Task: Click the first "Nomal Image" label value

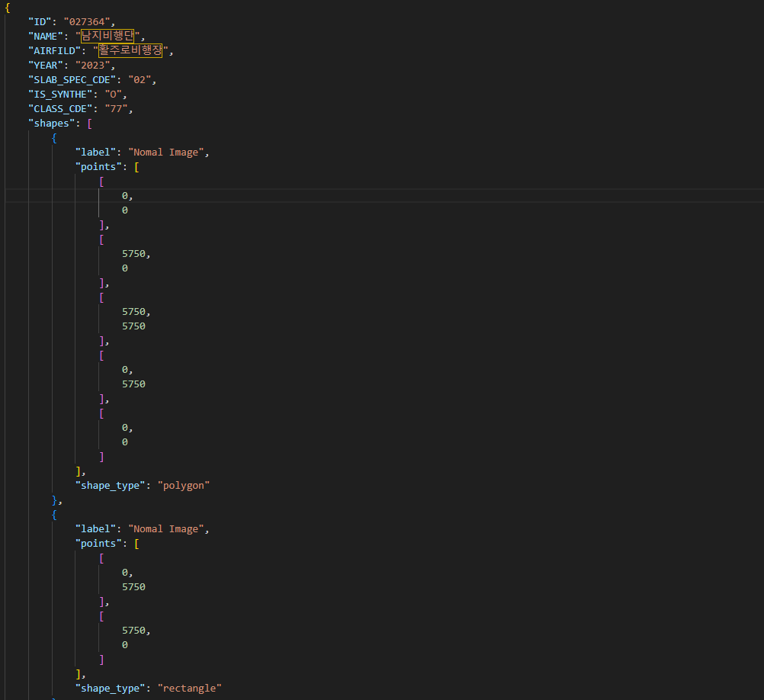Action: [x=165, y=153]
